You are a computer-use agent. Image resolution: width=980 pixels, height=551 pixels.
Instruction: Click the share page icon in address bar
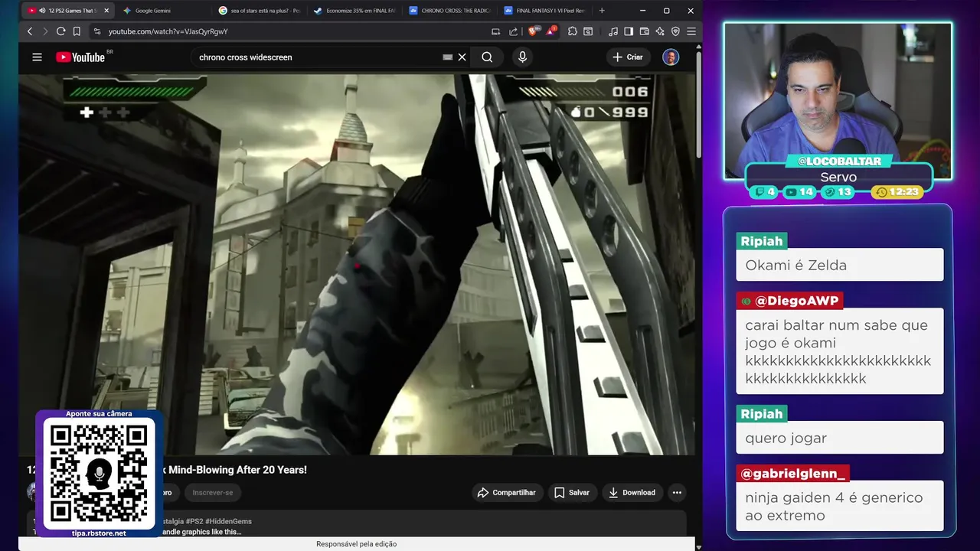coord(514,31)
